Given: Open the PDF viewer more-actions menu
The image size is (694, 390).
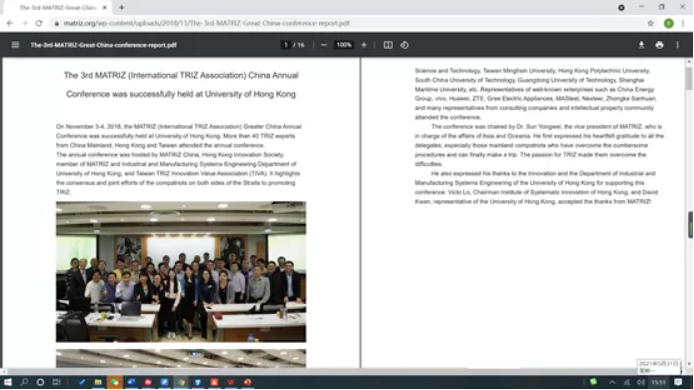Looking at the screenshot, I should coord(678,45).
